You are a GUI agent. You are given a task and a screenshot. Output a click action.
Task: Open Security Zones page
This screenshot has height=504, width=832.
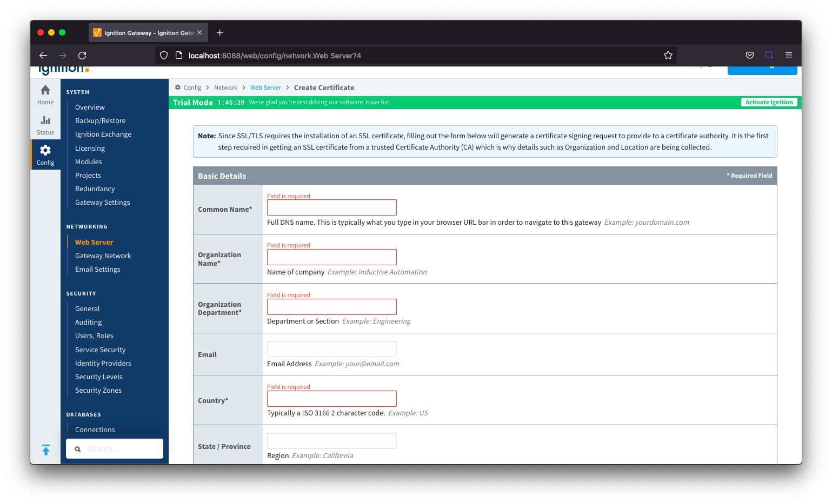[x=98, y=390]
